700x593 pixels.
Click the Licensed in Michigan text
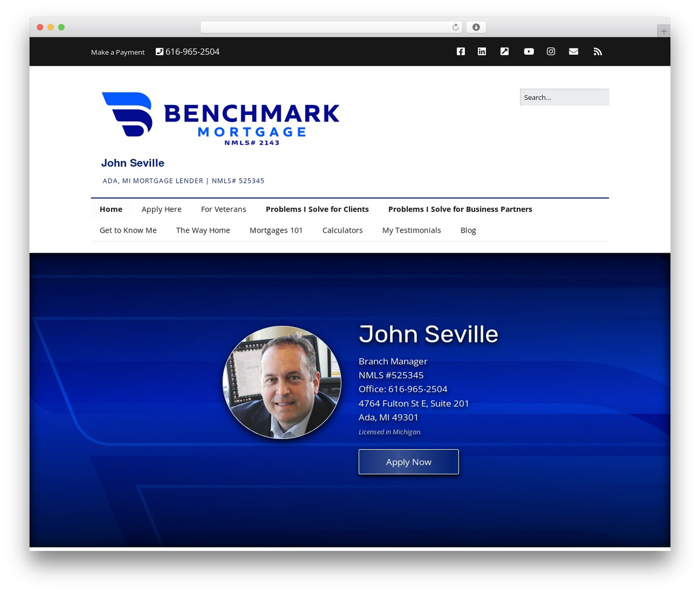click(x=390, y=432)
